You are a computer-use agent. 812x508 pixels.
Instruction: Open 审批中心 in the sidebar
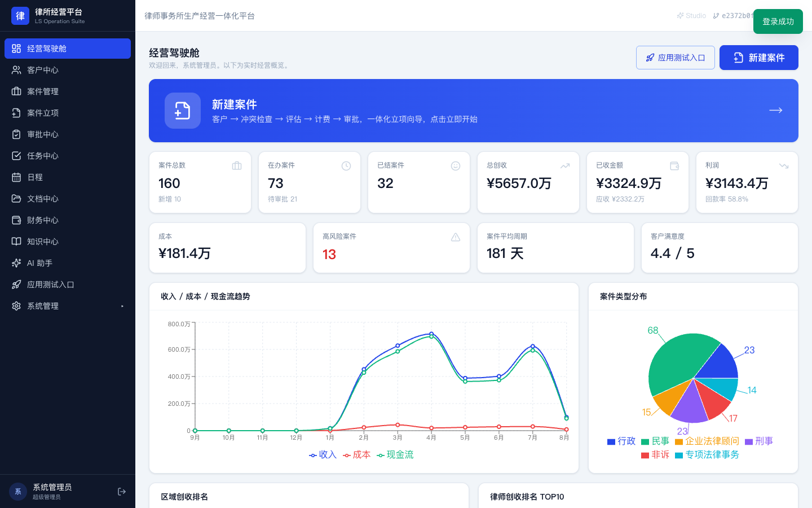[x=68, y=134]
